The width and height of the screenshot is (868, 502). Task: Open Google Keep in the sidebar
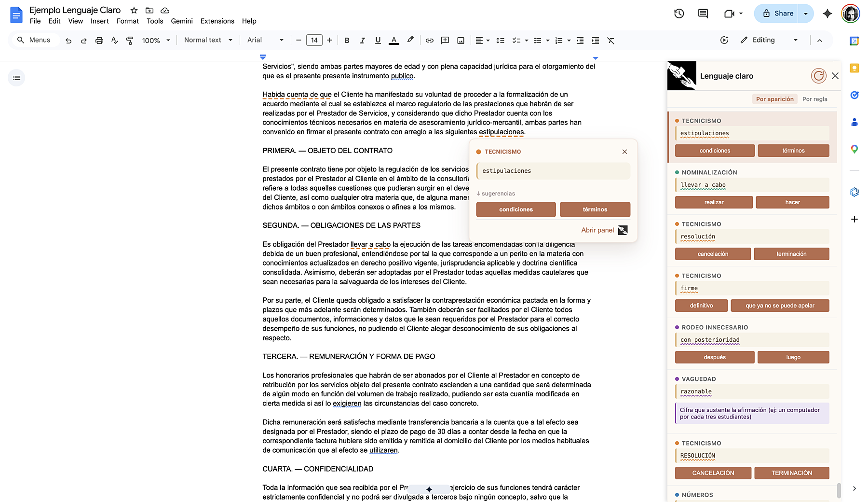854,69
